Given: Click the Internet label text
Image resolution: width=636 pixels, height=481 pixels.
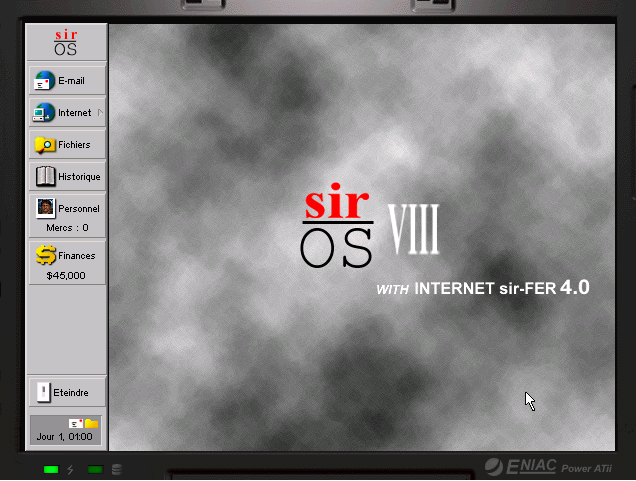Looking at the screenshot, I should click(75, 113).
